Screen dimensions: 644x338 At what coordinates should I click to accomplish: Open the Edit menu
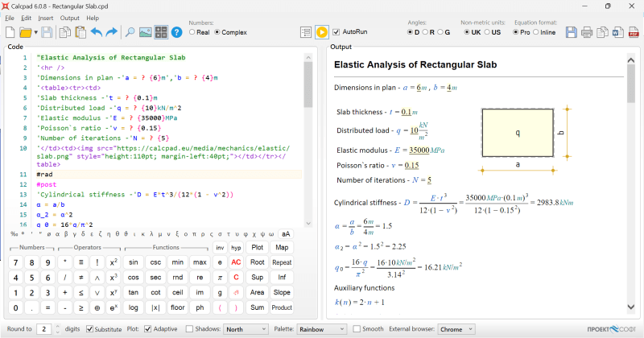click(x=27, y=18)
